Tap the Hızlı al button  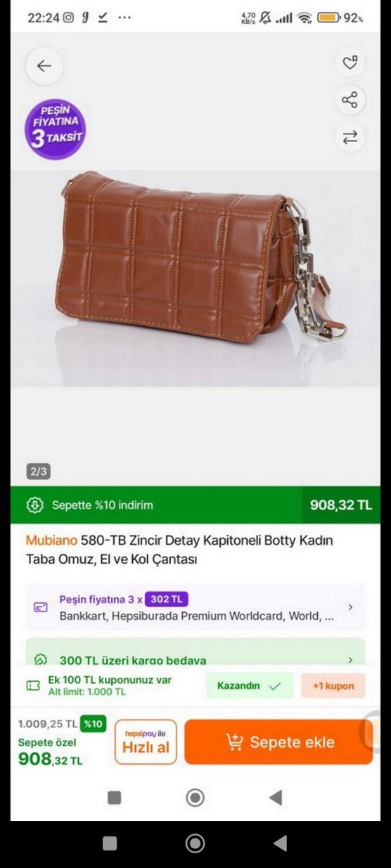(x=146, y=741)
